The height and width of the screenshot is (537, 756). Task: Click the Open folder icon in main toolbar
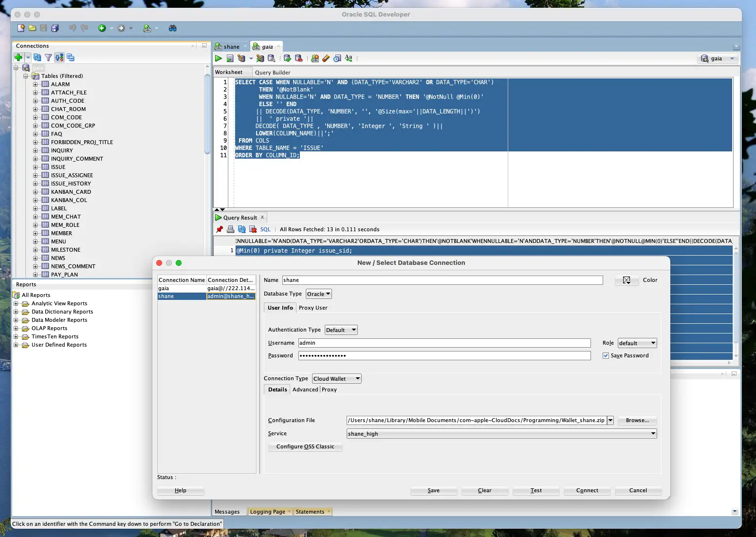[x=32, y=28]
